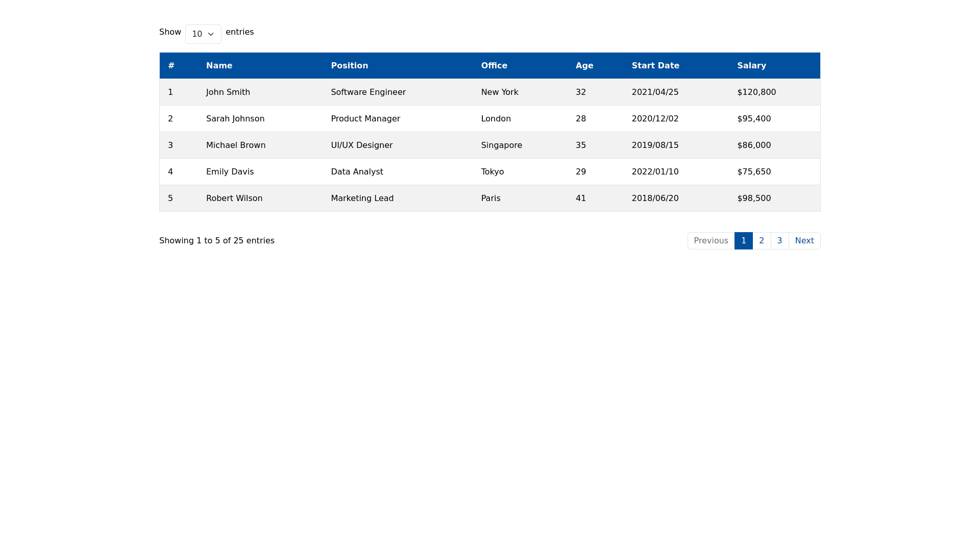The width and height of the screenshot is (980, 551).
Task: Go to pagination page 2
Action: click(x=762, y=241)
